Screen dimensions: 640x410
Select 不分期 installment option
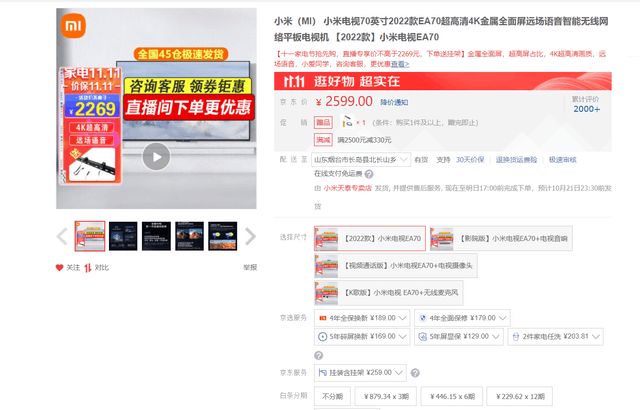[332, 396]
